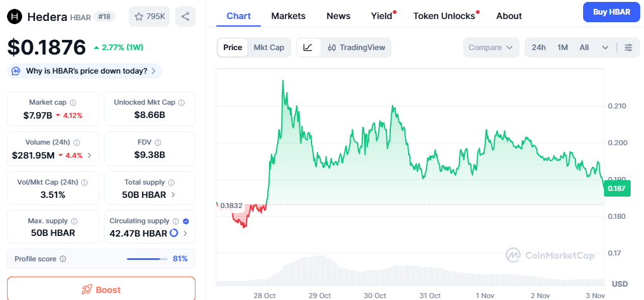The width and height of the screenshot is (644, 300).
Task: Open 'Why is HBAR's price down today?'
Action: [86, 71]
